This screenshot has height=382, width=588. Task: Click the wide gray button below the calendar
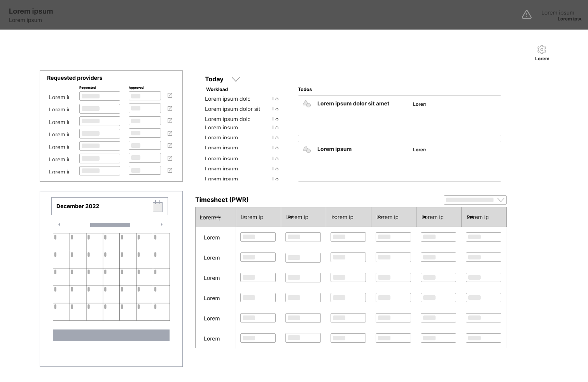(111, 335)
